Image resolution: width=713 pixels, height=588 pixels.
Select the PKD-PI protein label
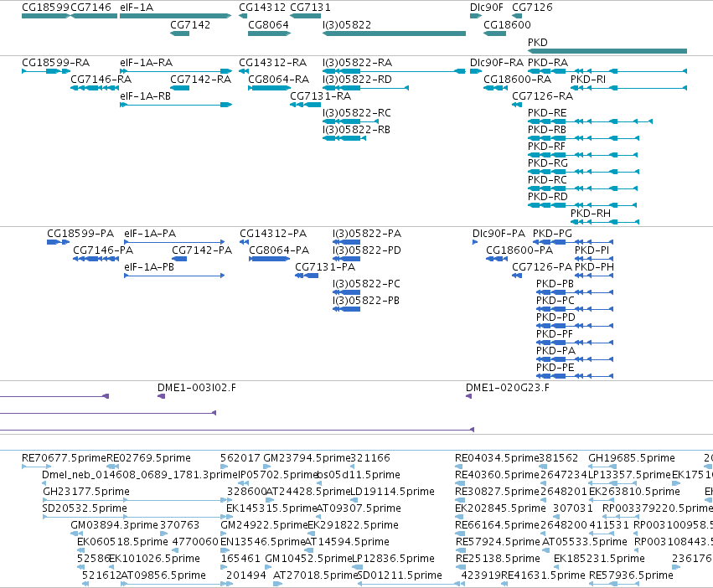[x=592, y=250]
